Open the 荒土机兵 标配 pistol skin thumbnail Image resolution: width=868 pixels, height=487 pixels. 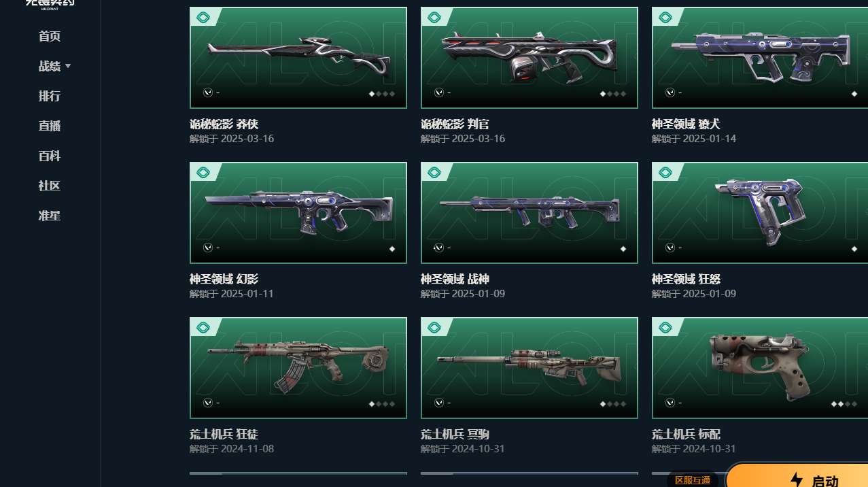[x=760, y=368]
